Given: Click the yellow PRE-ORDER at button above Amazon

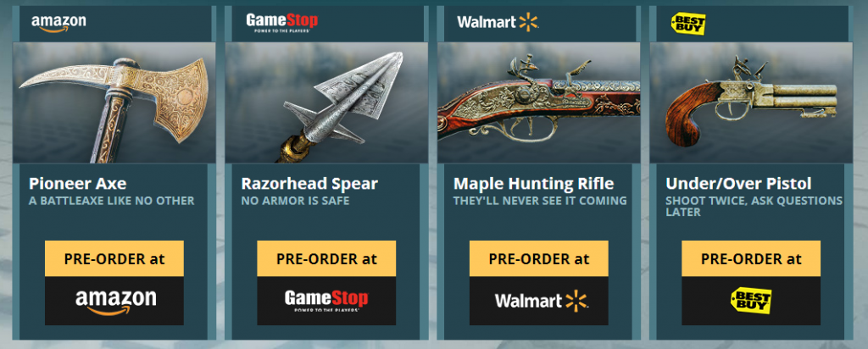Looking at the screenshot, I should (x=114, y=258).
